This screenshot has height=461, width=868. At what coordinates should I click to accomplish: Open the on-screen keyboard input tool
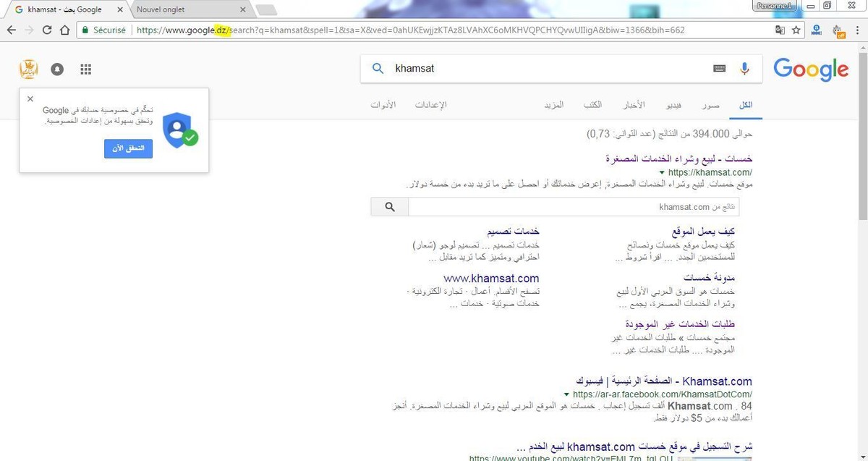[719, 69]
